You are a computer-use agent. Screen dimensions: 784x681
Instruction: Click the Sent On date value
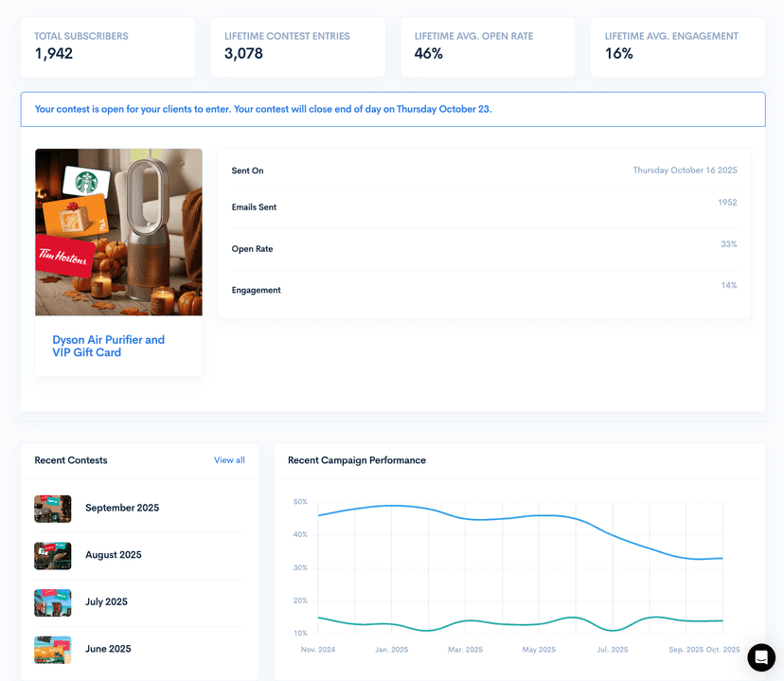click(685, 170)
